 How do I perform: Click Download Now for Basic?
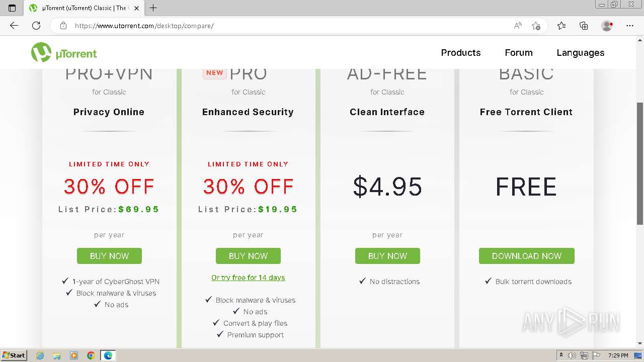tap(526, 256)
